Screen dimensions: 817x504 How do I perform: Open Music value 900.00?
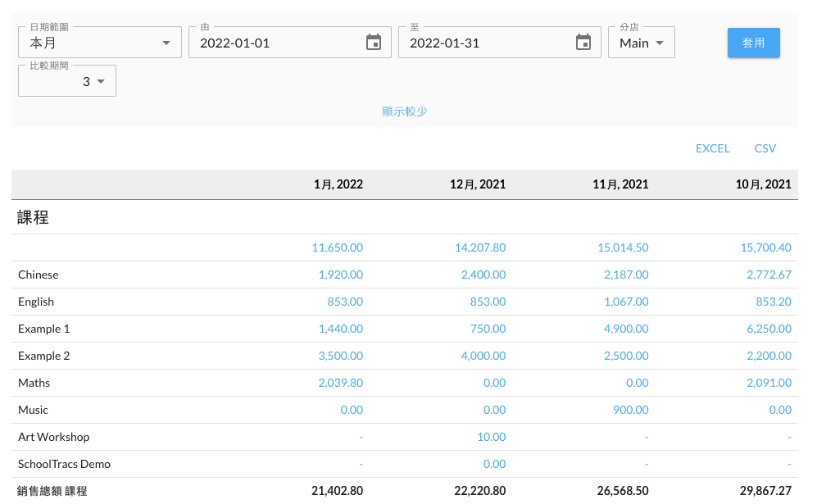coord(630,411)
